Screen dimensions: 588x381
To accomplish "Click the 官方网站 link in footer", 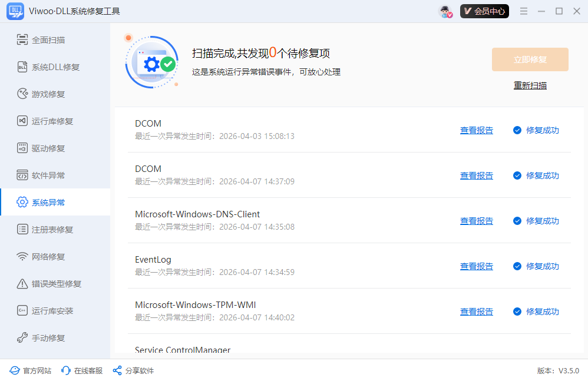I will tap(31, 370).
